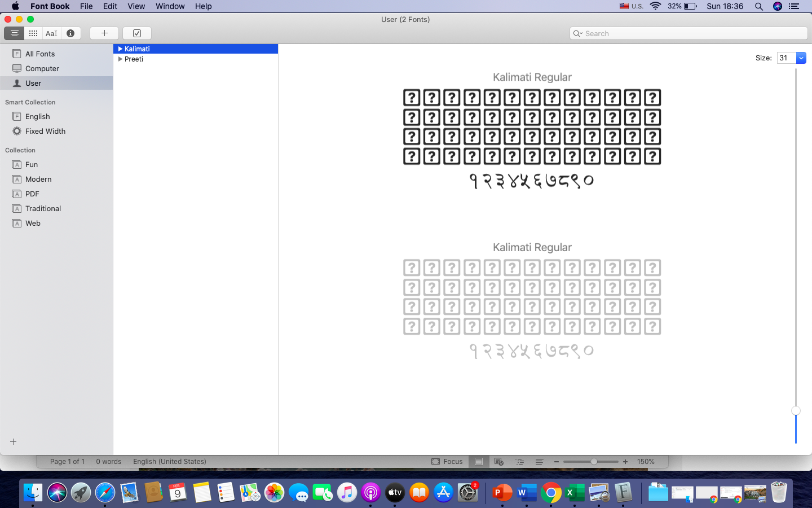Image resolution: width=812 pixels, height=508 pixels.
Task: Check the battery status in menu bar
Action: point(682,6)
